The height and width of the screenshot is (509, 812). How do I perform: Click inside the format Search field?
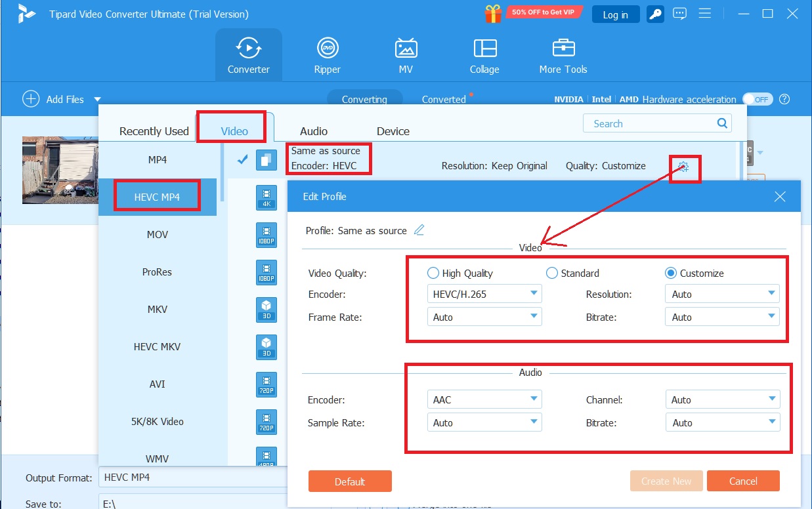[x=656, y=123]
